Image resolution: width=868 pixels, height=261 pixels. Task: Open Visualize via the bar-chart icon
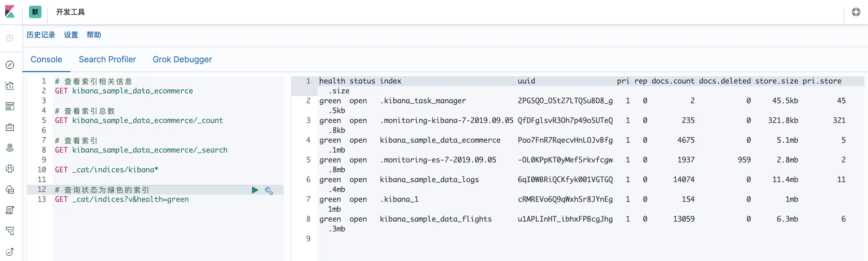coord(10,86)
